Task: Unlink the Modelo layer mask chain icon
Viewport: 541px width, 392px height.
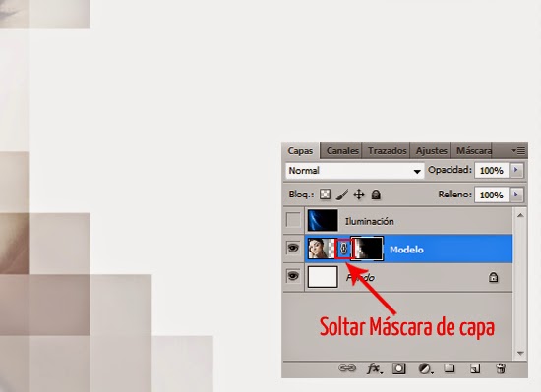Action: point(343,249)
